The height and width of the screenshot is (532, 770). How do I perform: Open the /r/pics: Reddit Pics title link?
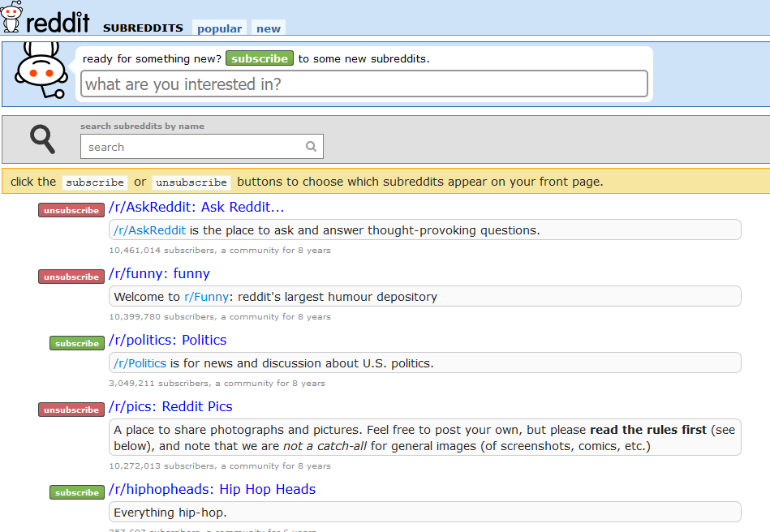pyautogui.click(x=171, y=406)
